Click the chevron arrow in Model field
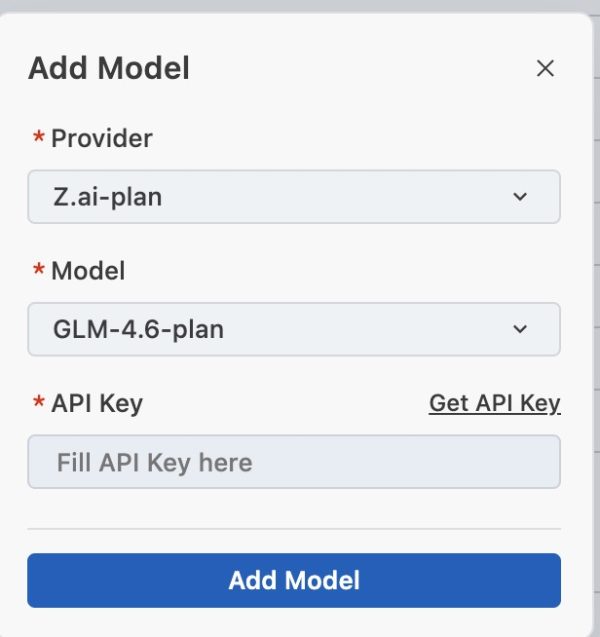The height and width of the screenshot is (637, 600). tap(520, 329)
